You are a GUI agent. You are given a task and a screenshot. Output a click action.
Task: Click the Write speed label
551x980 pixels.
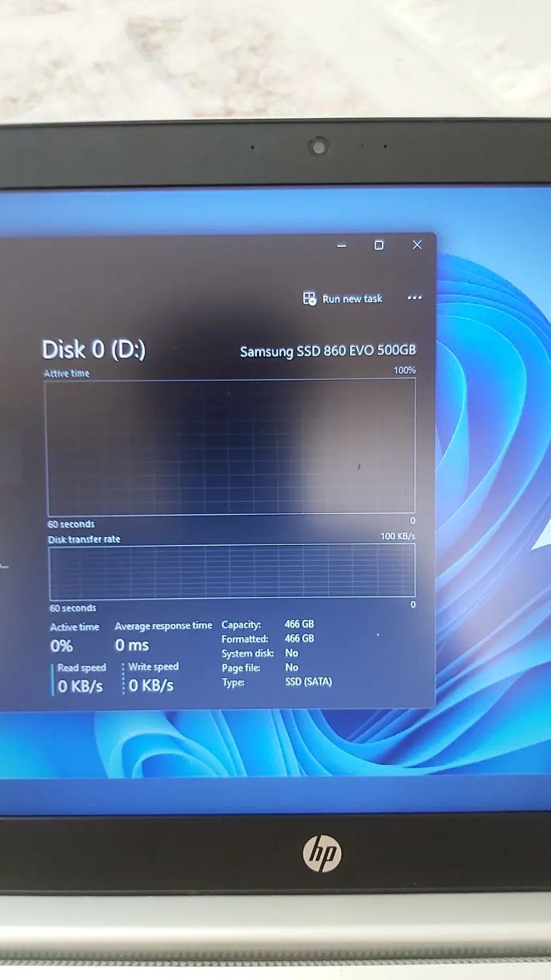[x=153, y=666]
